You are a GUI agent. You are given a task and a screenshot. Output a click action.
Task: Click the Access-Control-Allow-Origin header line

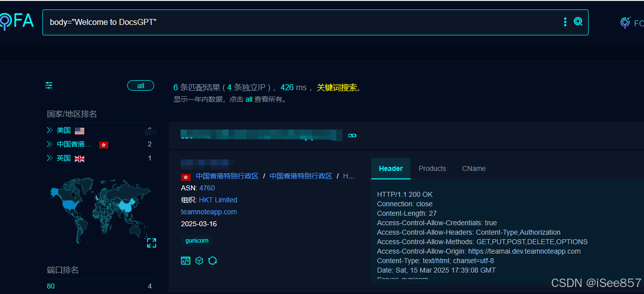point(479,251)
